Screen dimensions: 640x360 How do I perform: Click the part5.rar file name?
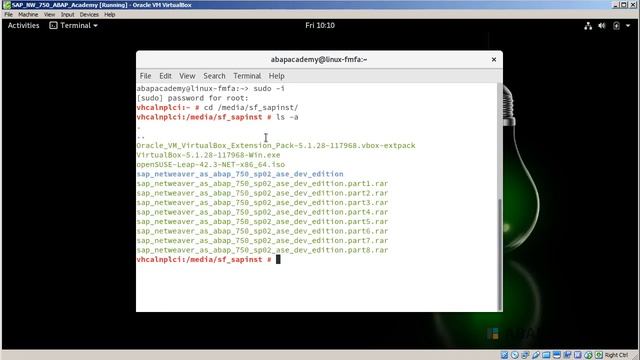click(262, 222)
